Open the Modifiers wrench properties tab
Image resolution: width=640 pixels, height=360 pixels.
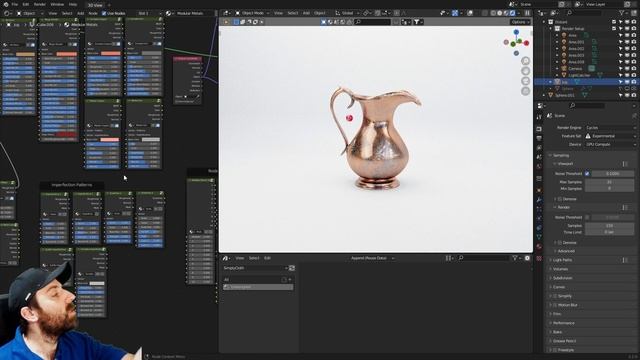tap(539, 200)
